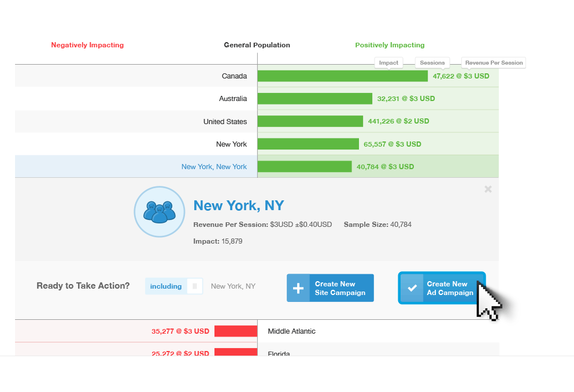Create a new site campaign
The image size is (574, 392).
tap(330, 288)
